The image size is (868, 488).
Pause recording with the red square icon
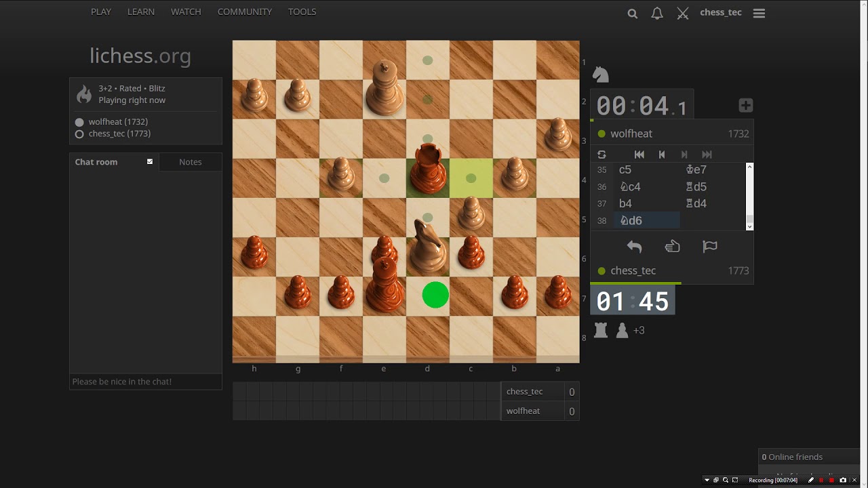[x=821, y=480]
